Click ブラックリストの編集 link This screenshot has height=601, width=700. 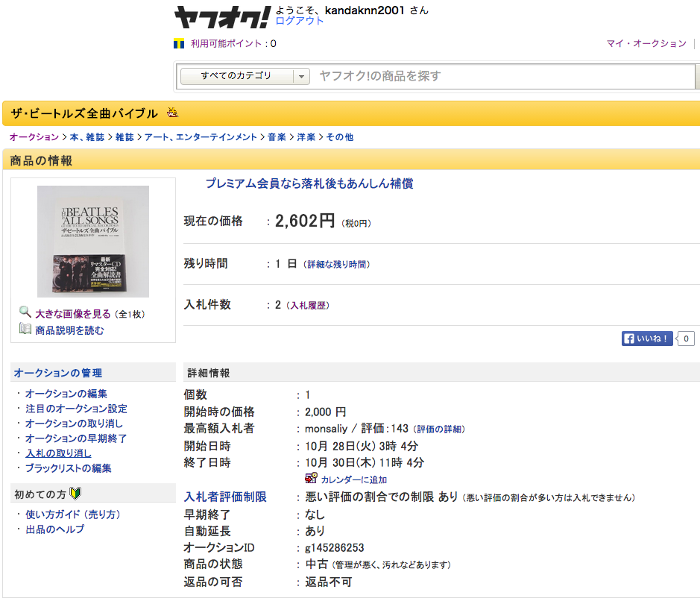pyautogui.click(x=69, y=468)
